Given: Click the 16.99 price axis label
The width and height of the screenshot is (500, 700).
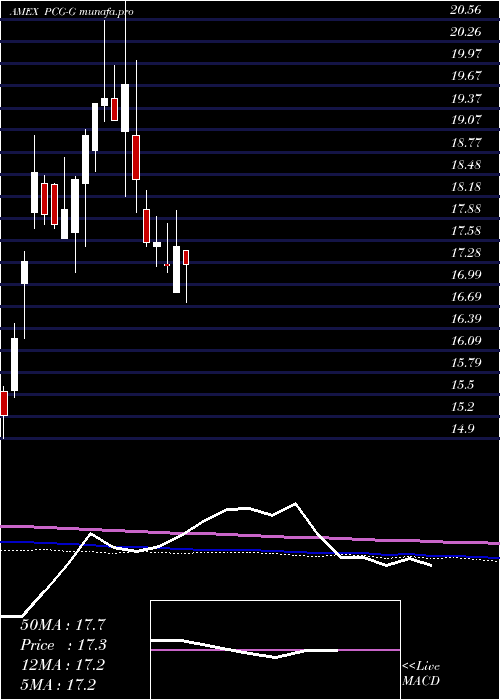Looking at the screenshot, I should click(466, 274).
